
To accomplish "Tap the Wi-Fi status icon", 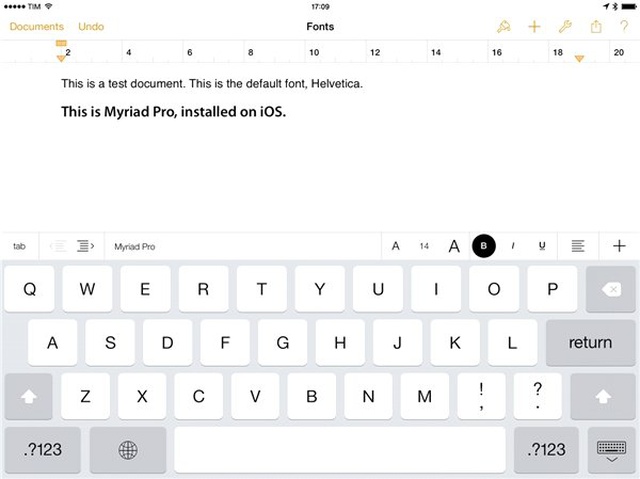I will click(49, 7).
